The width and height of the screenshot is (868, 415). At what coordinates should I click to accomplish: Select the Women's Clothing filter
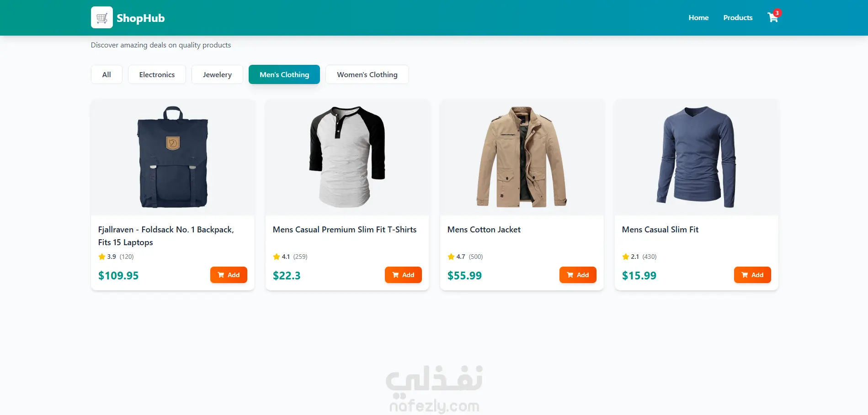[367, 74]
